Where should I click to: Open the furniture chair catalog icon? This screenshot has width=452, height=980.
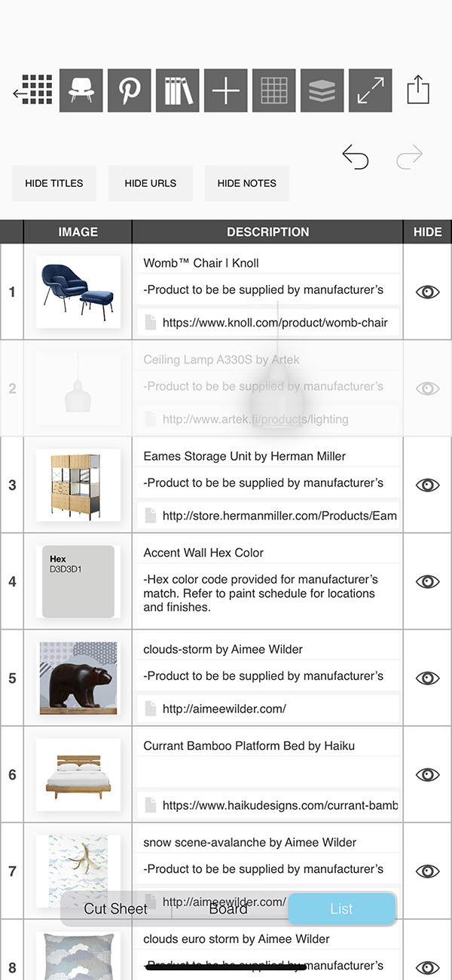click(81, 90)
